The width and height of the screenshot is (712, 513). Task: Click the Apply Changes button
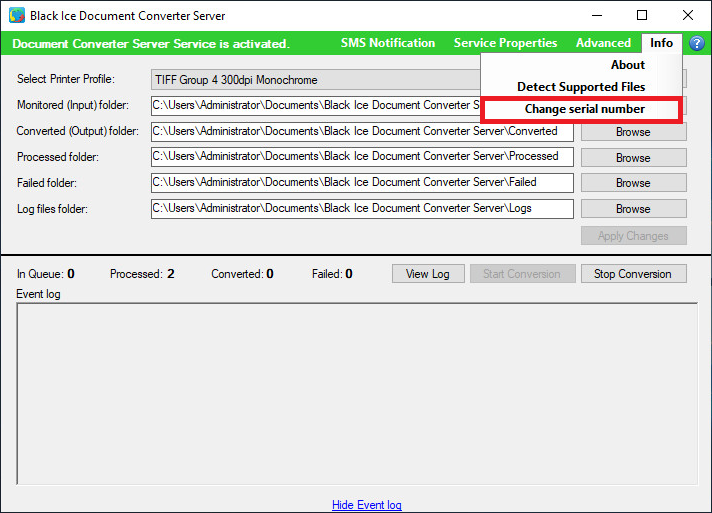click(x=633, y=236)
